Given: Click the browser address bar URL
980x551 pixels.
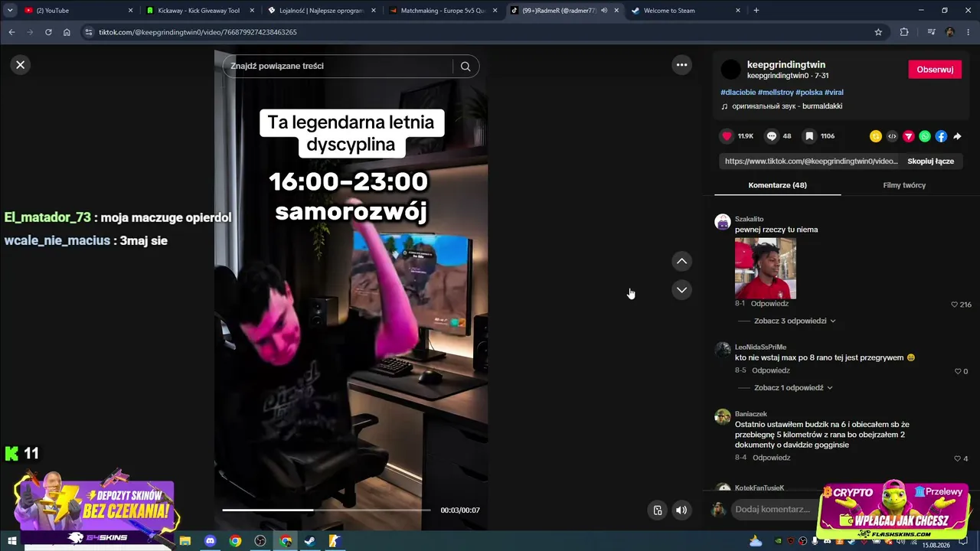Looking at the screenshot, I should [x=198, y=32].
